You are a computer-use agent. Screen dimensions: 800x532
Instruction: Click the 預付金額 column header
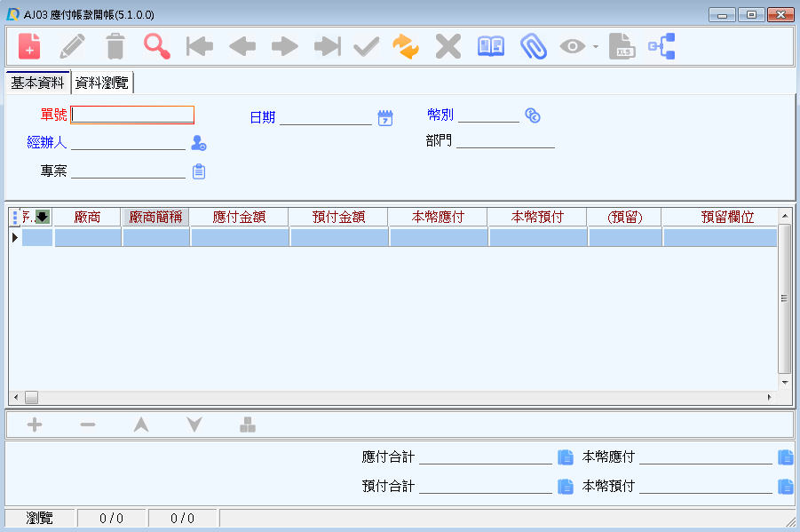[x=338, y=217]
